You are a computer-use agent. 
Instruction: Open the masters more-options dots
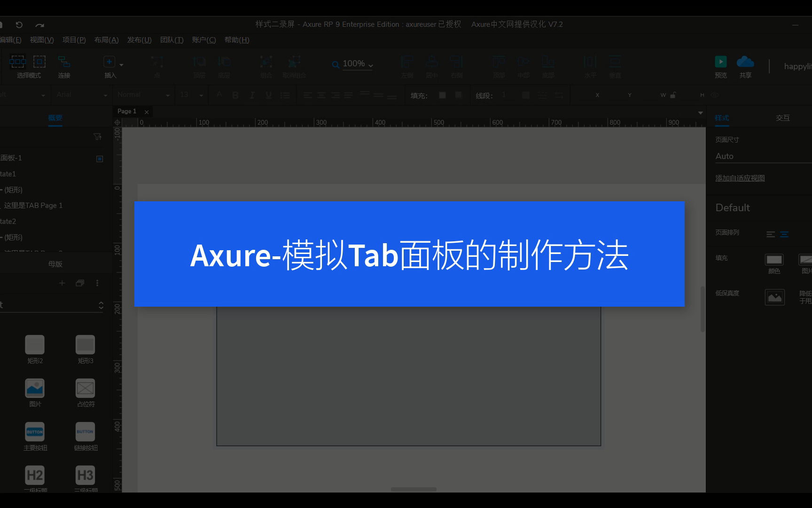point(97,283)
